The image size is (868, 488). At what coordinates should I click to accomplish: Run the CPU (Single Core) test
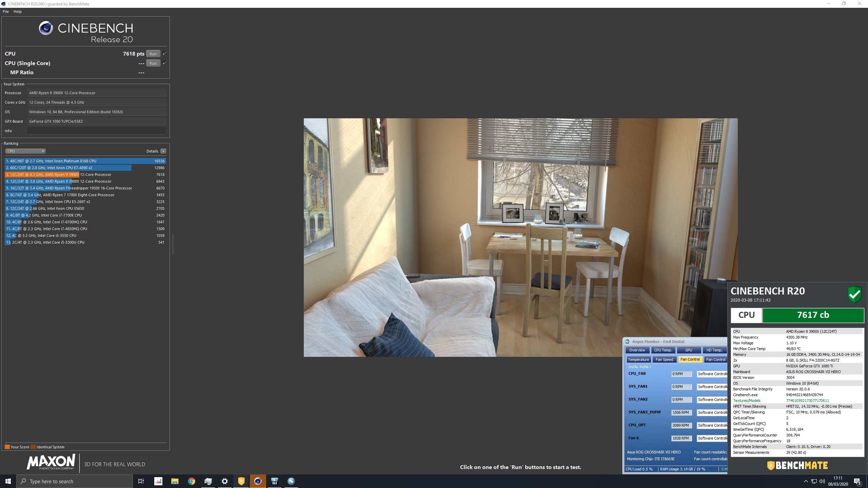click(153, 63)
